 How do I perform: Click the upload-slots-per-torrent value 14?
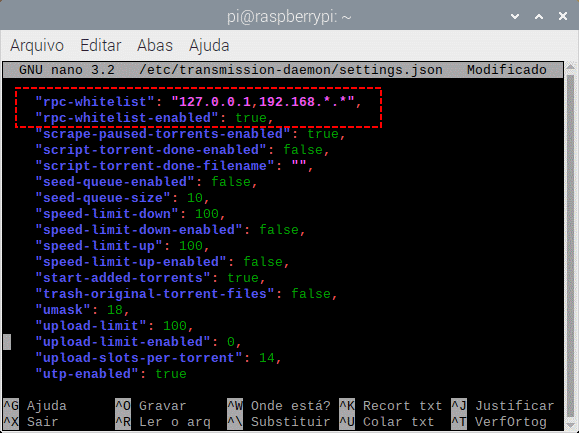[267, 358]
